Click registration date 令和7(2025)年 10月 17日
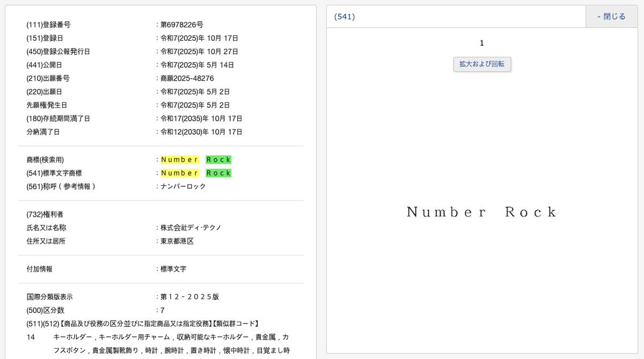The image size is (644, 359). click(x=199, y=38)
